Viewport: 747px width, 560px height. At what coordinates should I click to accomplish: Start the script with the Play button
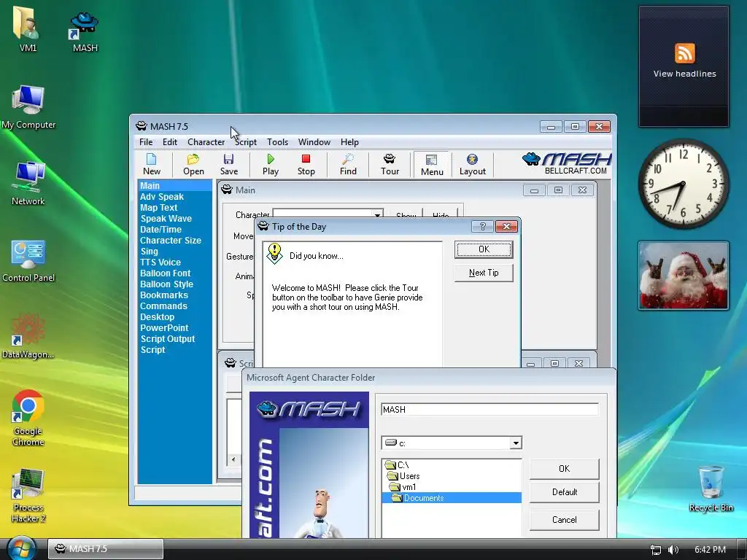pos(271,165)
